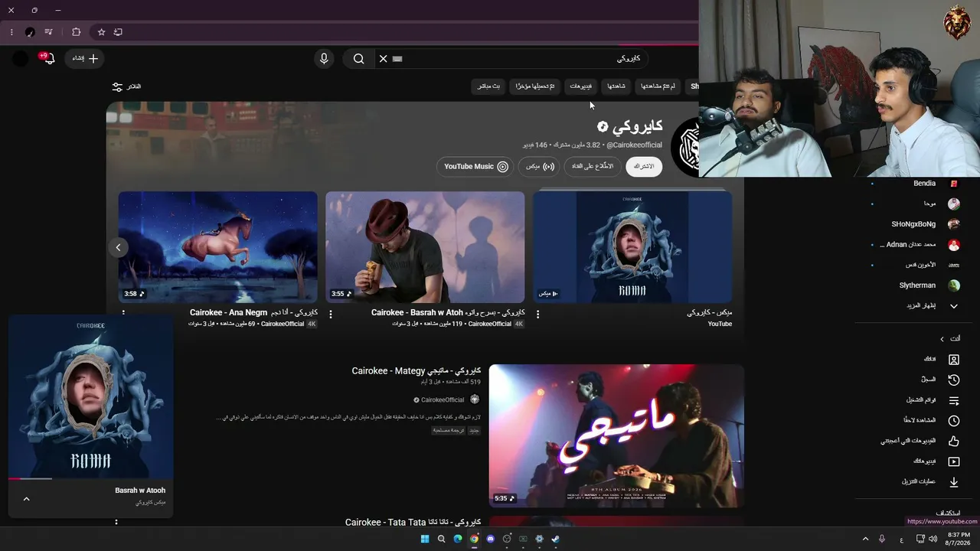
Task: Select the Watched (شاهدتها) filter chip
Action: [x=616, y=86]
